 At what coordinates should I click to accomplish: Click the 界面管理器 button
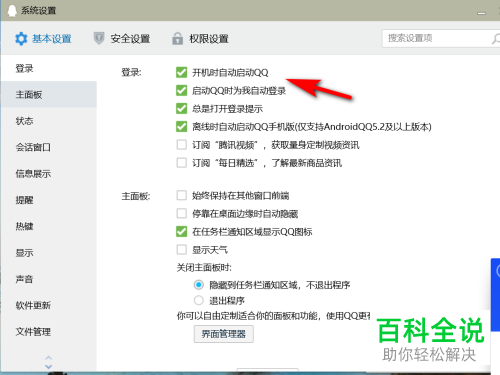[224, 334]
